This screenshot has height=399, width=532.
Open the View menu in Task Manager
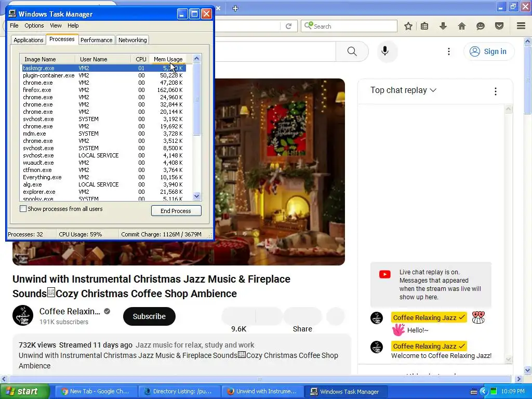[56, 25]
